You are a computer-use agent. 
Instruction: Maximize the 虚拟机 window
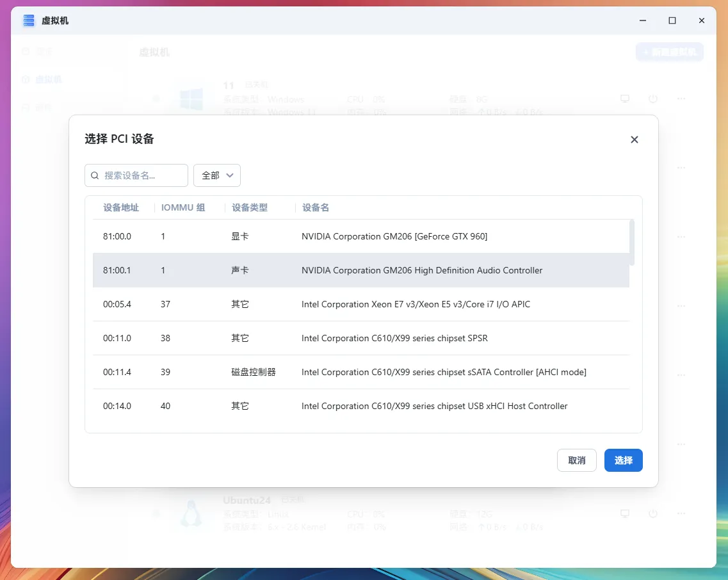pyautogui.click(x=672, y=21)
